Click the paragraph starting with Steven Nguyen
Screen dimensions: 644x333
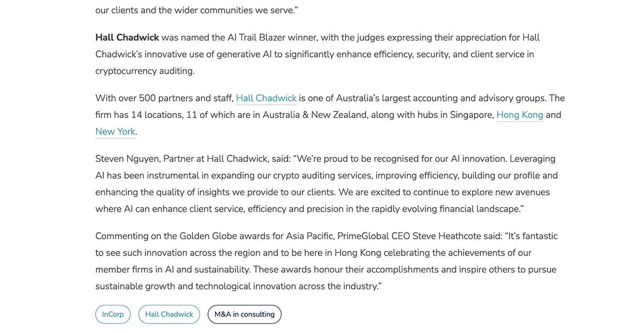[x=327, y=184]
